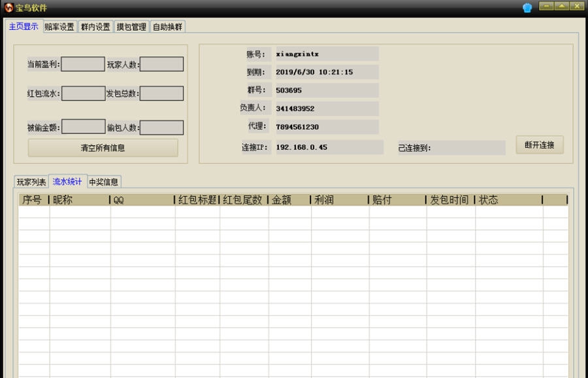Click the blue gem icon in the title bar
The image size is (588, 378).
(528, 7)
